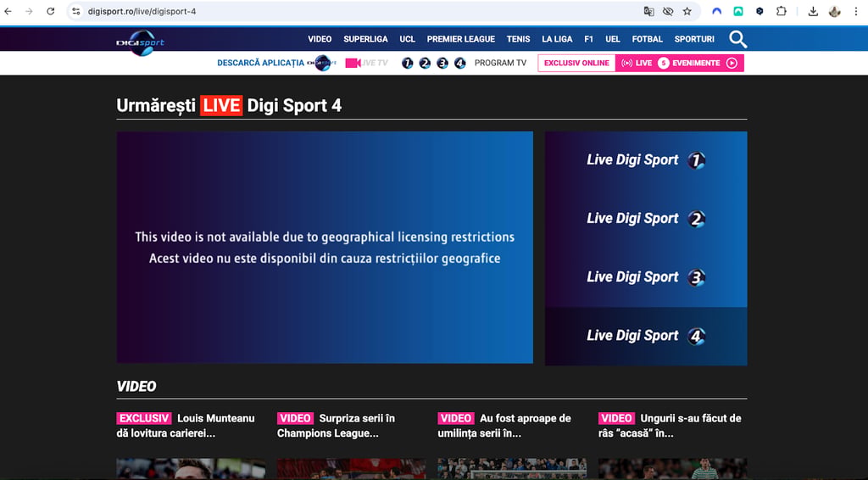Screen dimensions: 868x480
Task: Select channel 1 icon in the sub-navigation bar
Action: [408, 63]
